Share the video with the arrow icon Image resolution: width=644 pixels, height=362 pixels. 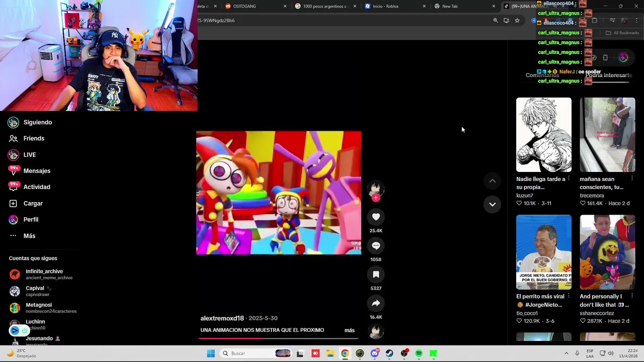click(x=376, y=303)
